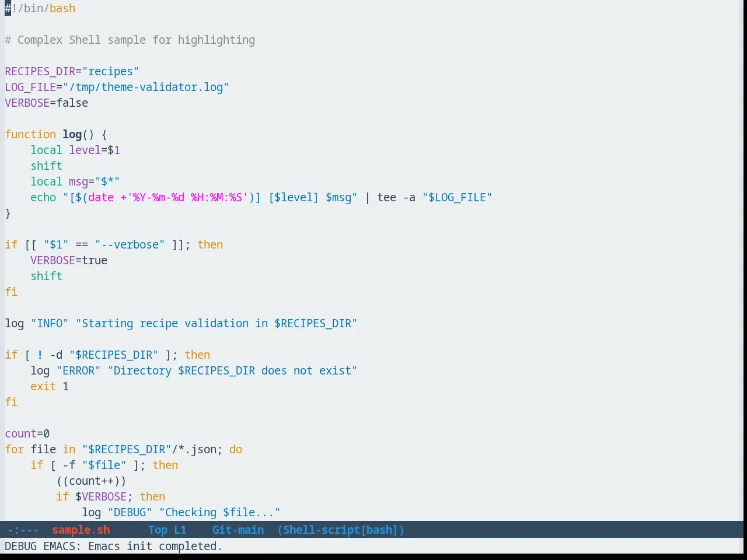Click the function name 'log()'
747x560 pixels.
coord(78,134)
